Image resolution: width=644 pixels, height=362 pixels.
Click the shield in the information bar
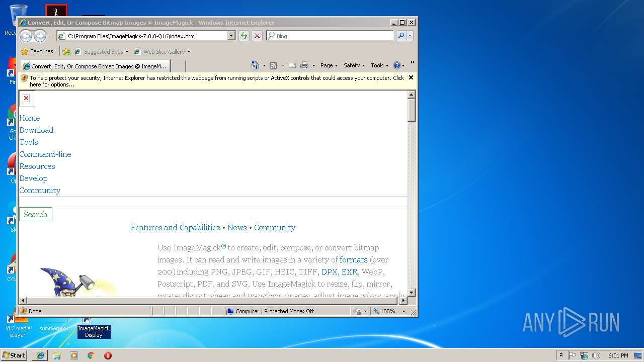tap(24, 78)
